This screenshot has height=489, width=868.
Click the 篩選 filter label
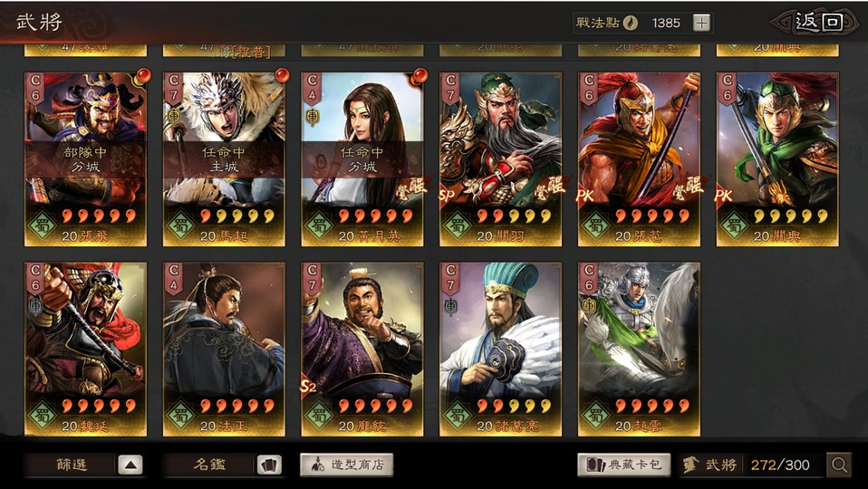tap(71, 465)
